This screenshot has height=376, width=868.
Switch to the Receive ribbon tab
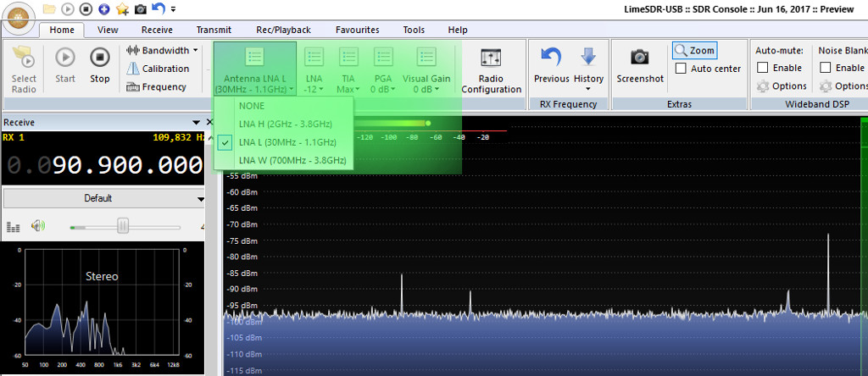point(157,30)
